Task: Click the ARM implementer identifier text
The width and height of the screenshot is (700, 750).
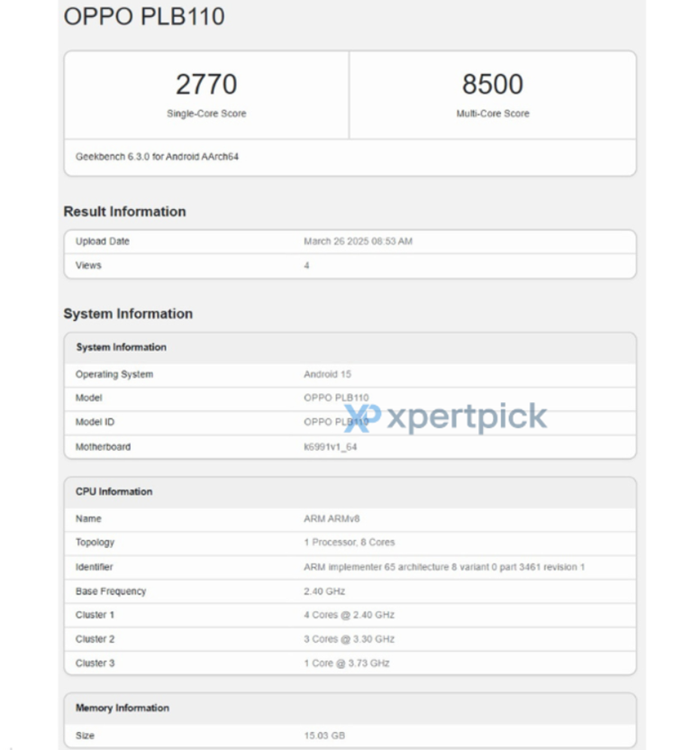Action: click(x=444, y=567)
